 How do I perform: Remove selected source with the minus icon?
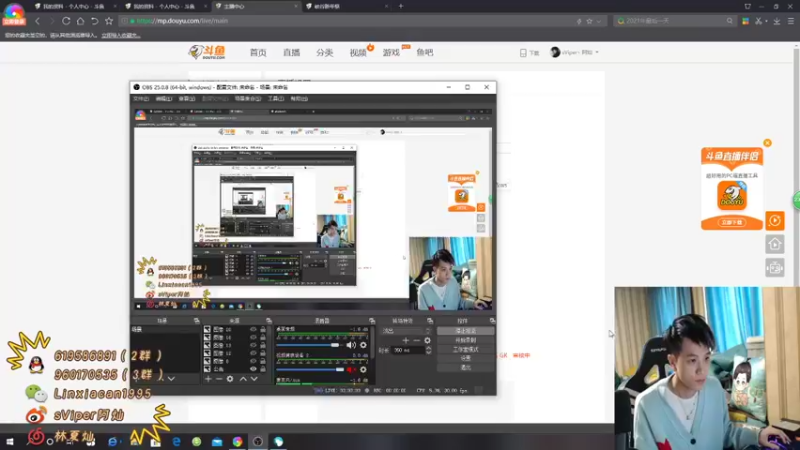tap(219, 379)
